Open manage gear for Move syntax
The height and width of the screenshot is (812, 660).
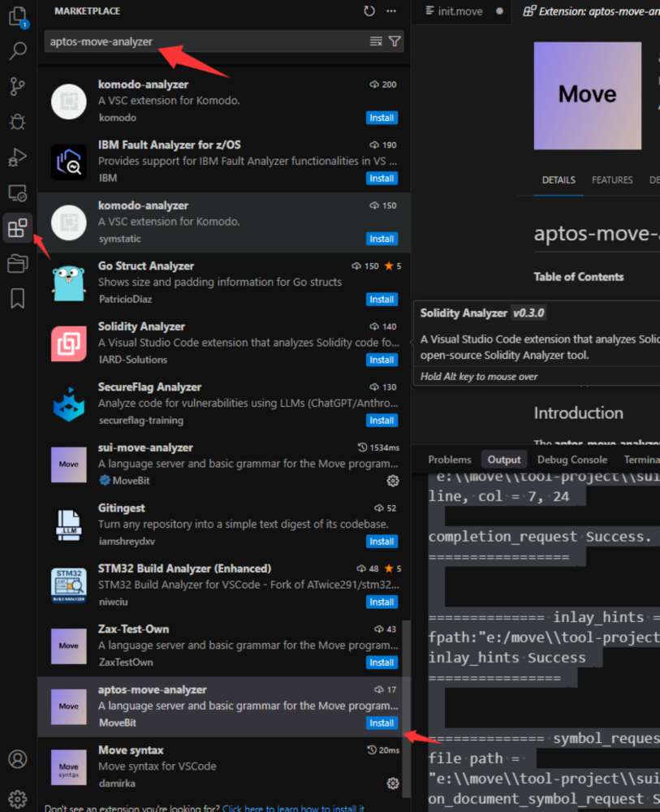393,784
